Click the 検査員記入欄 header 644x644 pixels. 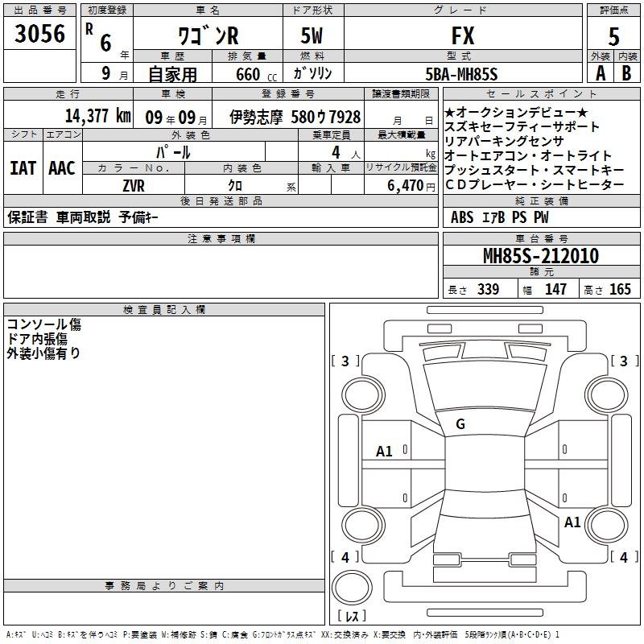click(x=164, y=310)
